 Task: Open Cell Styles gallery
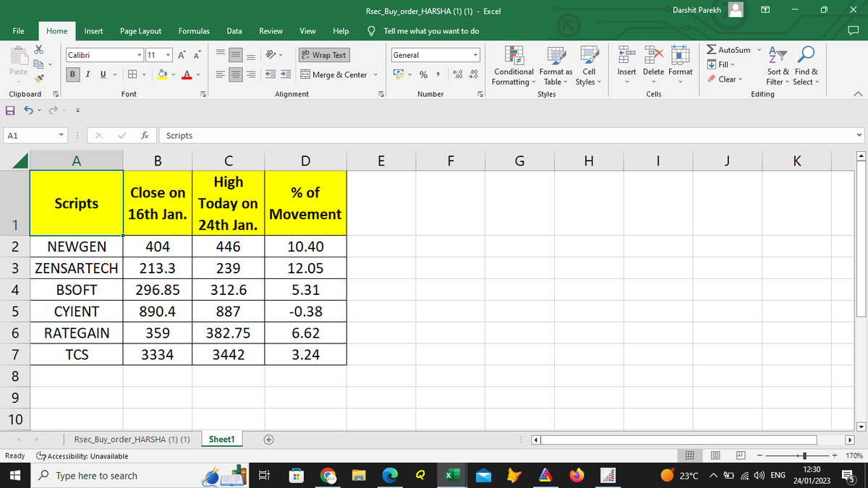(589, 67)
